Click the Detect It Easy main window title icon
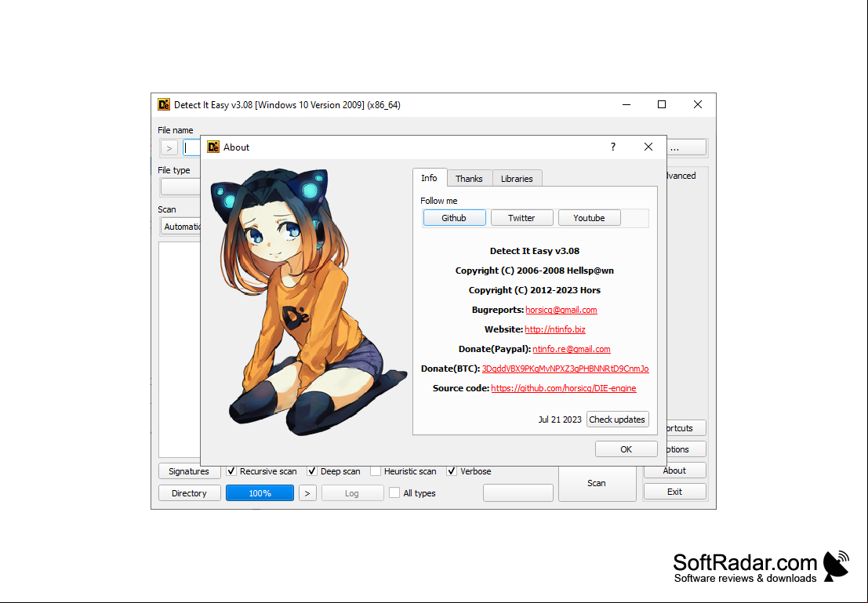868x603 pixels. tap(164, 104)
